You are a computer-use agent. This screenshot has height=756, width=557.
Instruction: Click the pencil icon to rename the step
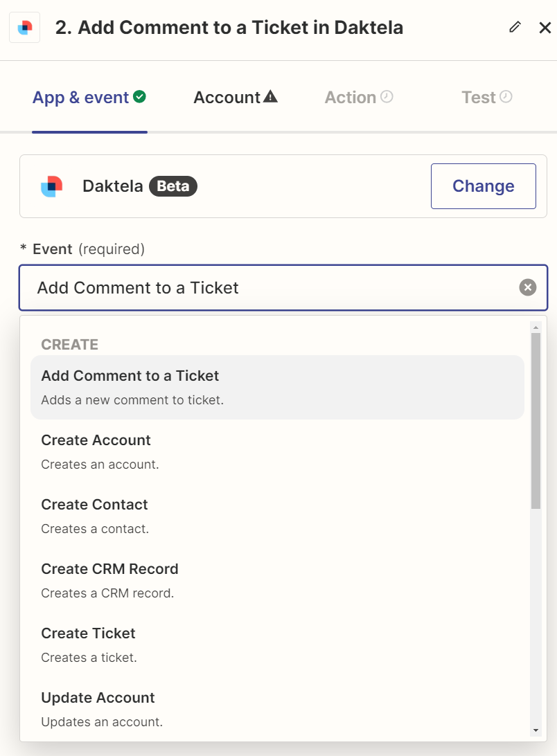(x=515, y=27)
